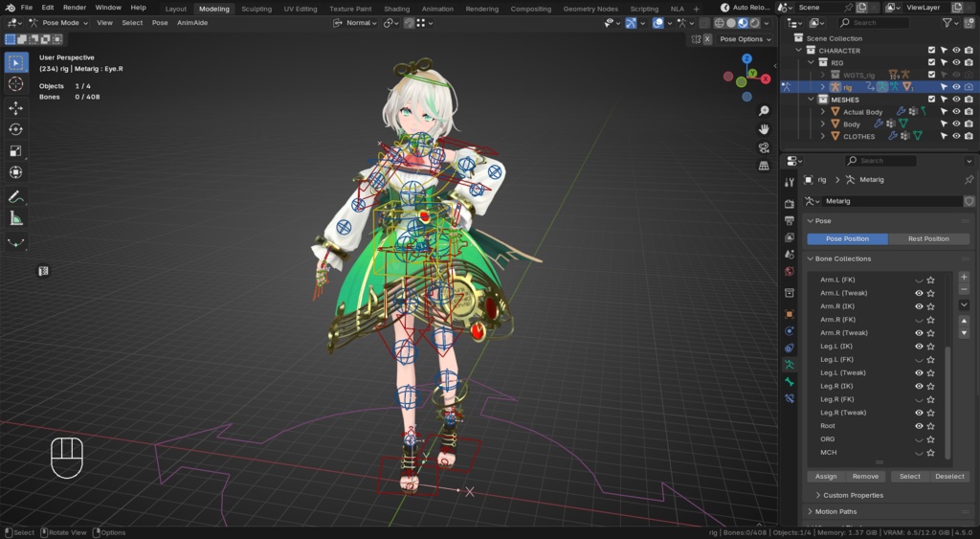Show the Arm.L (FK) bone collection
The image size is (980, 539).
tap(919, 281)
